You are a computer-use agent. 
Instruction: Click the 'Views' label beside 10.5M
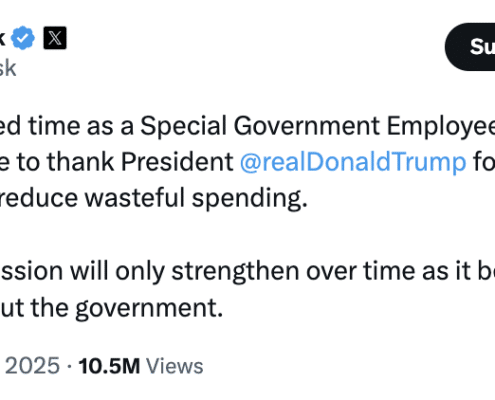175,366
